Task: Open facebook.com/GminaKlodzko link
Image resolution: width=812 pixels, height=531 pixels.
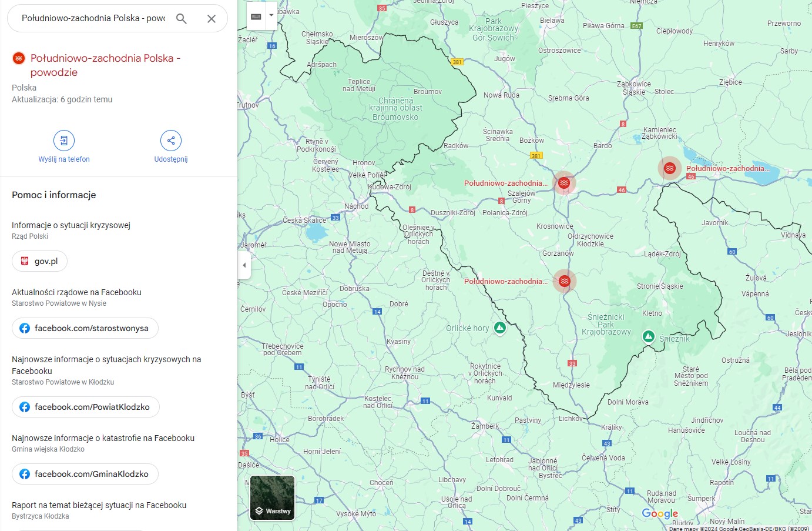Action: (85, 474)
